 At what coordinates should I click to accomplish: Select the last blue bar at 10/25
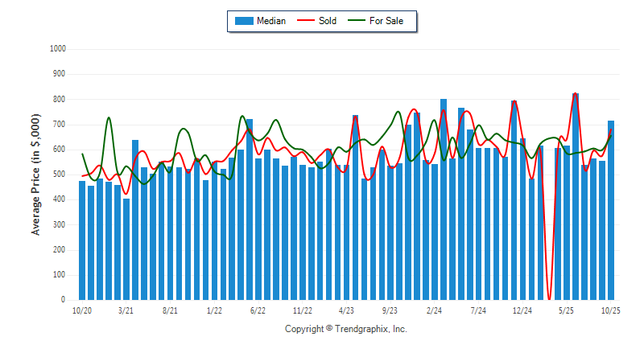click(x=611, y=211)
